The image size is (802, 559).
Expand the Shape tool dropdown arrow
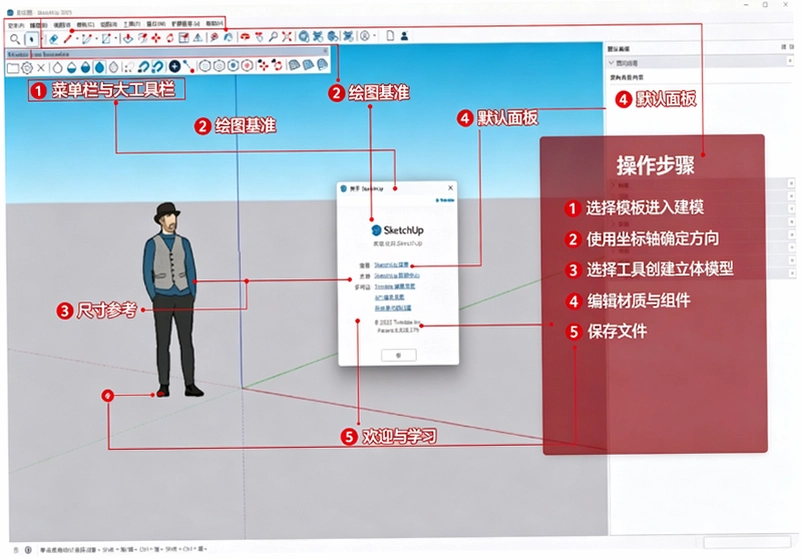(x=116, y=38)
